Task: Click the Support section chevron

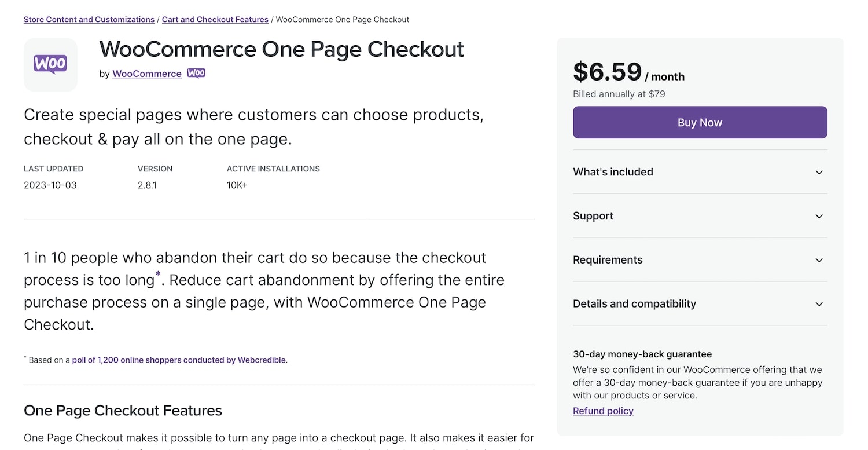Action: pyautogui.click(x=819, y=216)
